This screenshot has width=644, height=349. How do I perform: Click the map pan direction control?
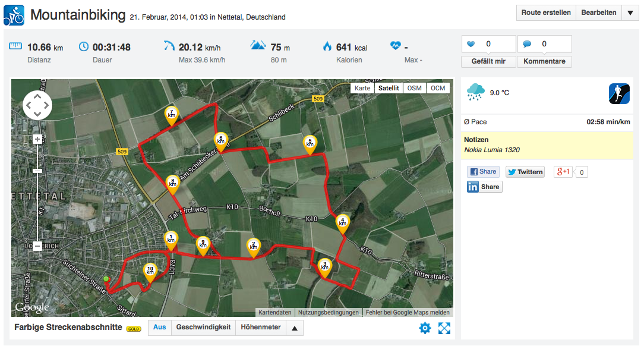click(x=37, y=105)
